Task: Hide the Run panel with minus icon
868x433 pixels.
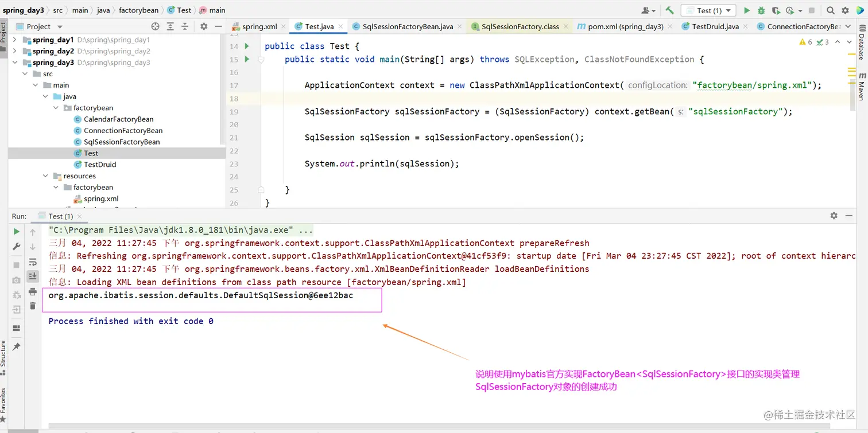Action: 850,216
